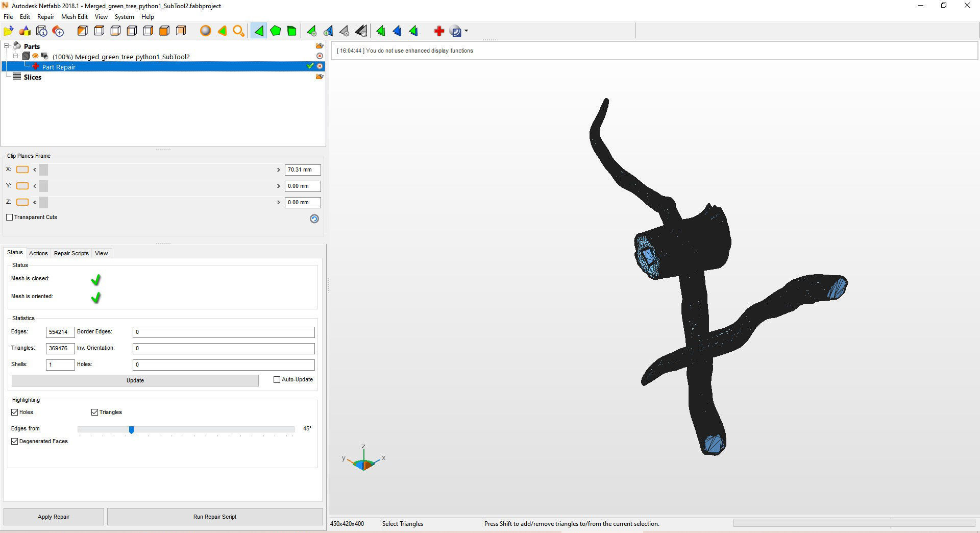
Task: Activate the Zoom magnifier tool
Action: point(238,31)
